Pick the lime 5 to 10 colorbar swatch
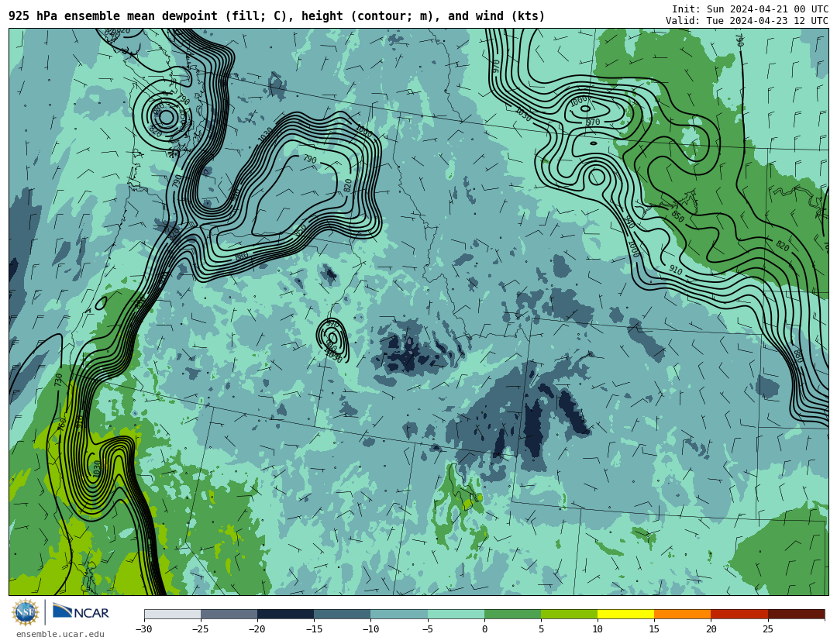837x644 pixels. [569, 614]
